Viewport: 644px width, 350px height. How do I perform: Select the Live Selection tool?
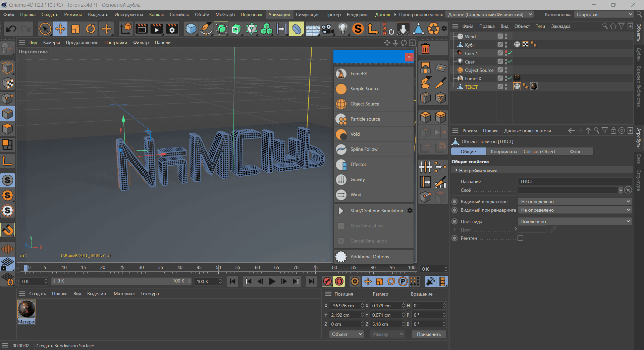tap(45, 29)
